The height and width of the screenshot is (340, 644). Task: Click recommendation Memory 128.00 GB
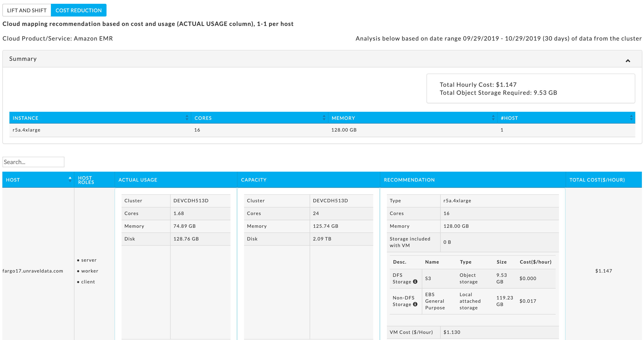(x=456, y=226)
